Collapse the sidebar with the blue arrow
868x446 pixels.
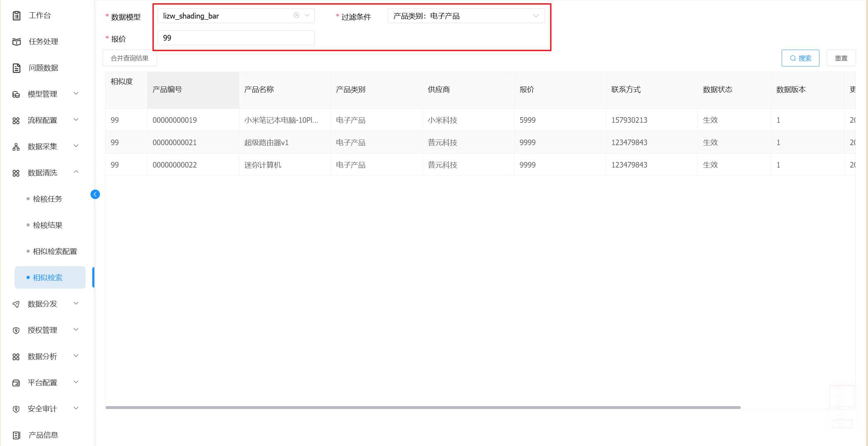[95, 194]
